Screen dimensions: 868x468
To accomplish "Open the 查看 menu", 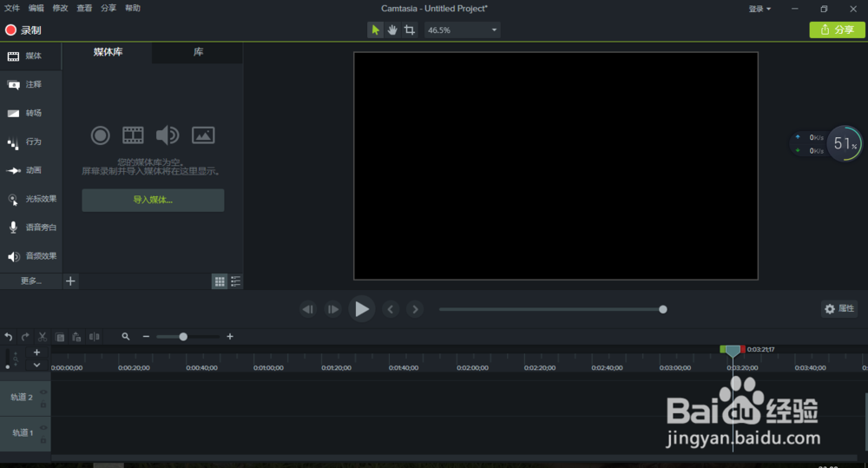I will pyautogui.click(x=84, y=8).
